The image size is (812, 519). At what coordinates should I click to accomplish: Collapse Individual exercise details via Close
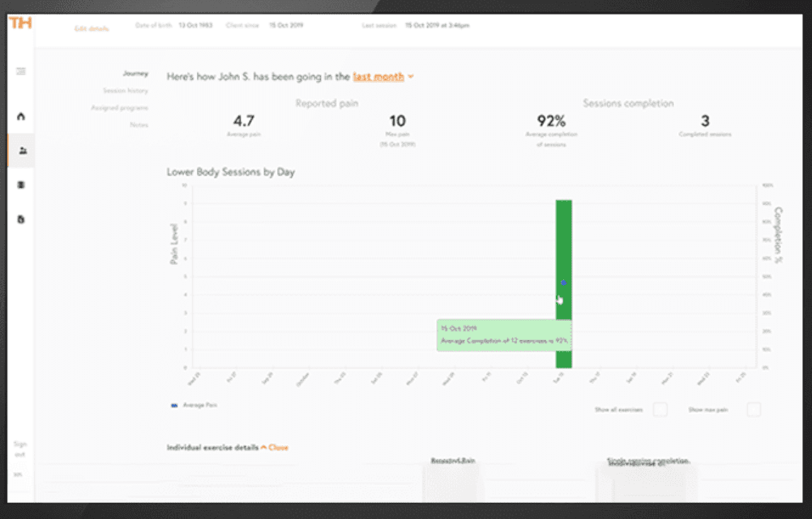(x=280, y=446)
